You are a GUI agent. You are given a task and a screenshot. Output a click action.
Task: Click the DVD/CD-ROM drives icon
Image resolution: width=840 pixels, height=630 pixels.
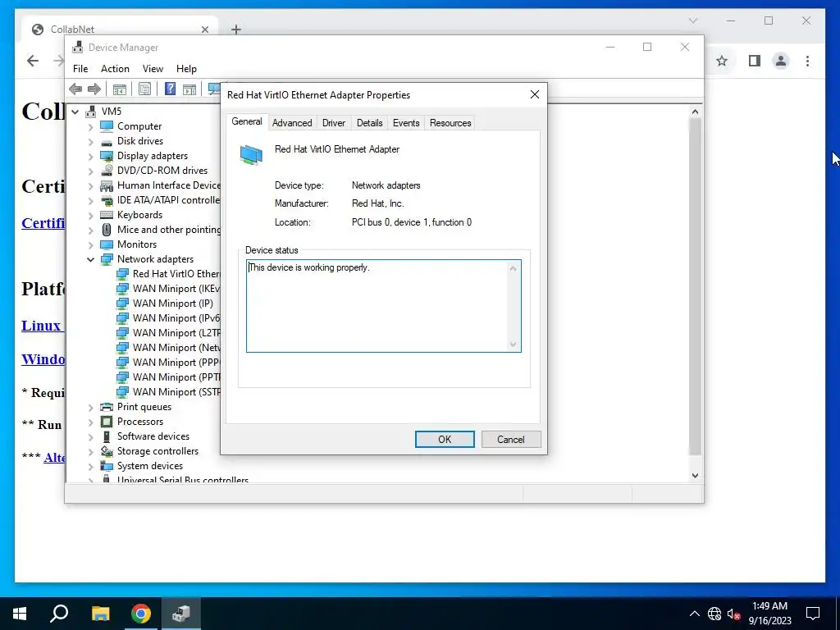(107, 171)
